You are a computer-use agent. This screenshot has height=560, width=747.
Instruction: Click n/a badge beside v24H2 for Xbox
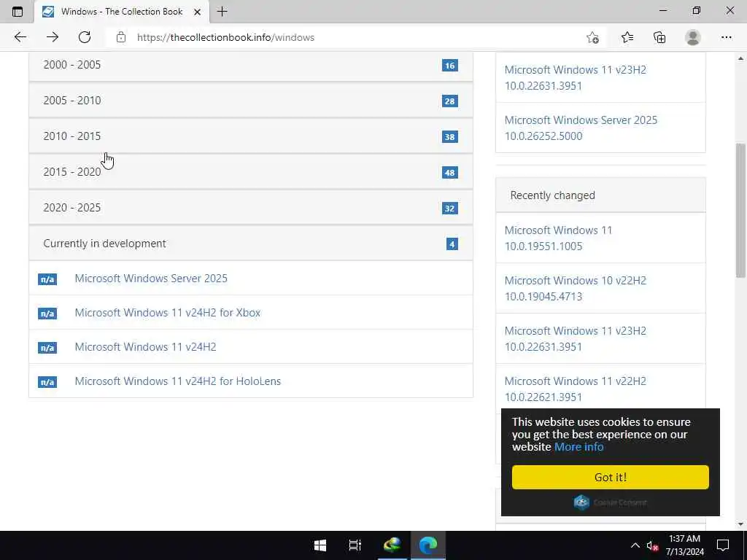click(x=47, y=314)
